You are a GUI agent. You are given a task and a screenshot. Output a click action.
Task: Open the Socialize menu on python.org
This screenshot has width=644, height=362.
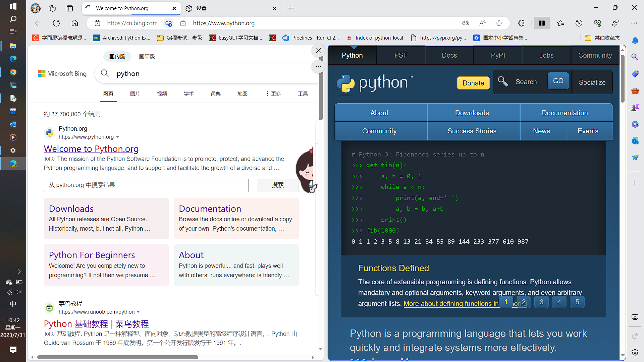(x=592, y=82)
